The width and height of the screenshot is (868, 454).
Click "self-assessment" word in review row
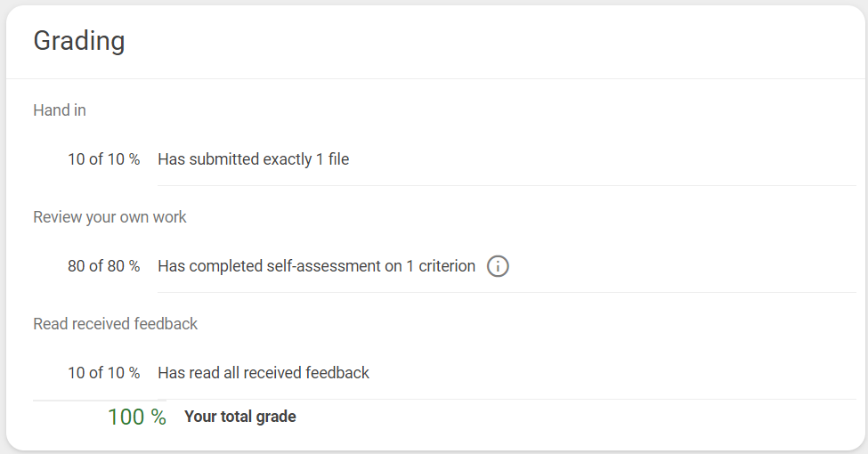coord(324,266)
